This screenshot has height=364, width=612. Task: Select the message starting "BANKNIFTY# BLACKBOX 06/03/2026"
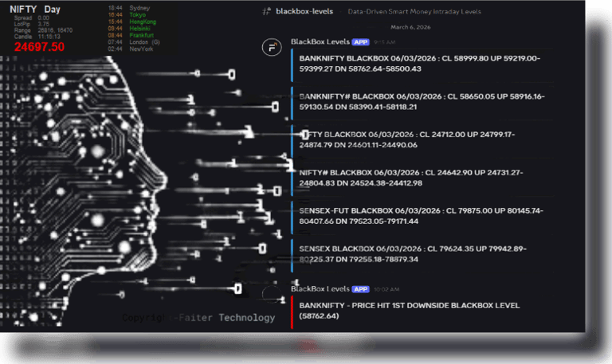pos(422,101)
